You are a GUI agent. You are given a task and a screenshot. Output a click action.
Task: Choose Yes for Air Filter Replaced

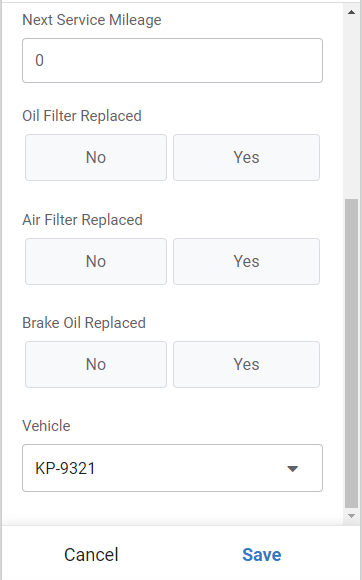(x=246, y=262)
